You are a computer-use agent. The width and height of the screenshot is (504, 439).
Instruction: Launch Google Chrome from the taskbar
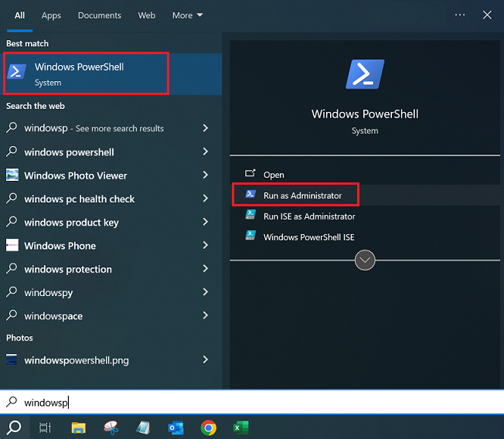coord(208,427)
